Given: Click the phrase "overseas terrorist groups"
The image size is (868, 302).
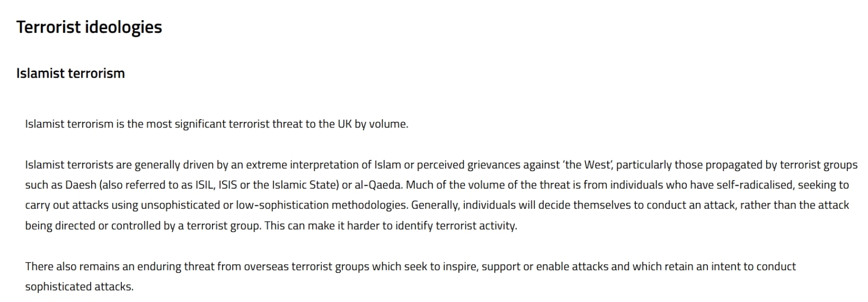Looking at the screenshot, I should point(307,266).
